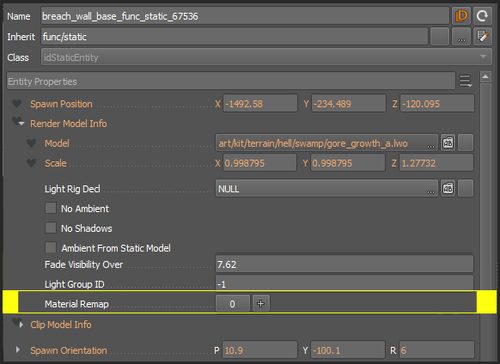Click the Fade Visibility Over label
The image size is (500, 364).
[84, 265]
